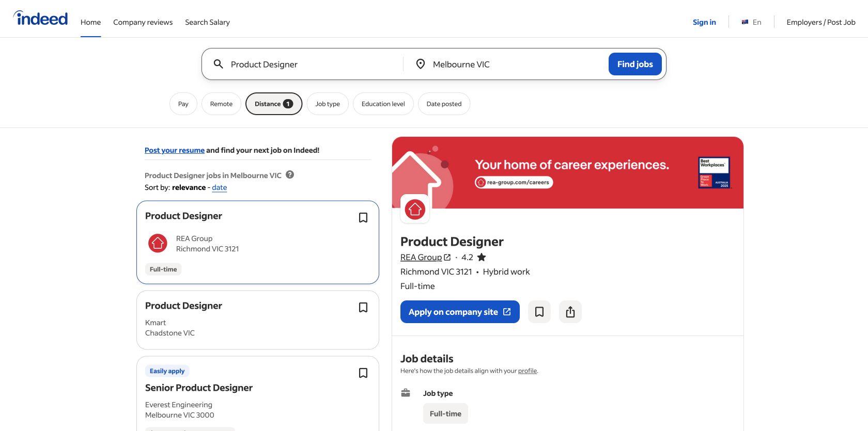The width and height of the screenshot is (868, 431).
Task: Click the Post your resume link
Action: click(175, 150)
